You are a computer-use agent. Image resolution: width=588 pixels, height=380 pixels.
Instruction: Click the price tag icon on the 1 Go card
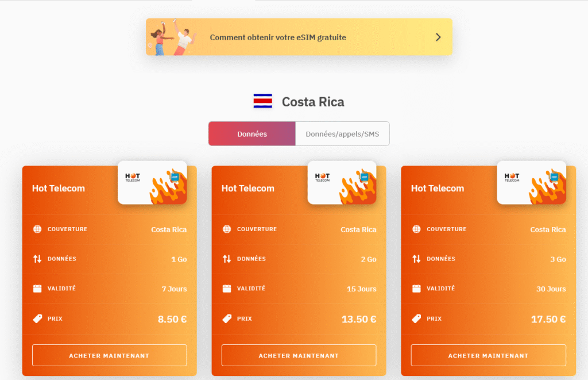(37, 318)
